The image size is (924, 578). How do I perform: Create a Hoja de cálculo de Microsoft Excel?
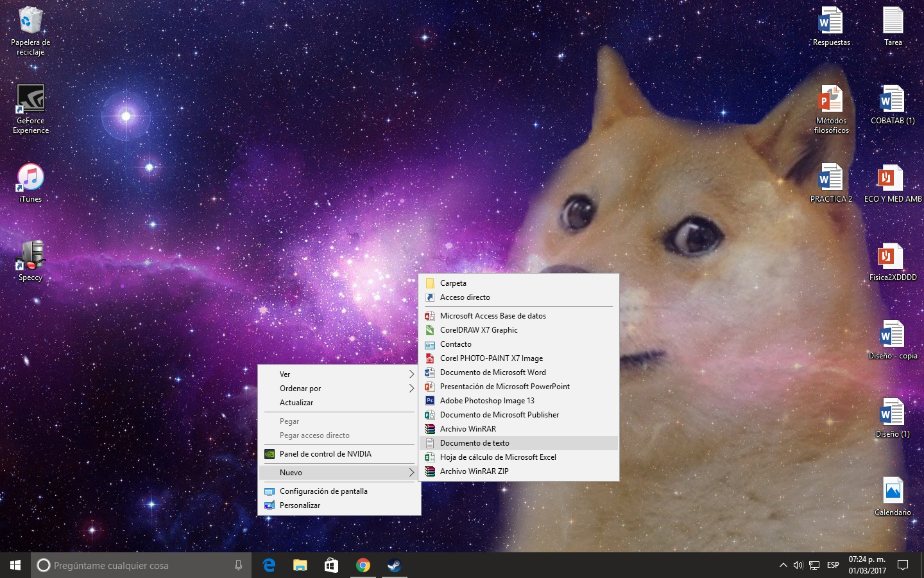pos(518,457)
